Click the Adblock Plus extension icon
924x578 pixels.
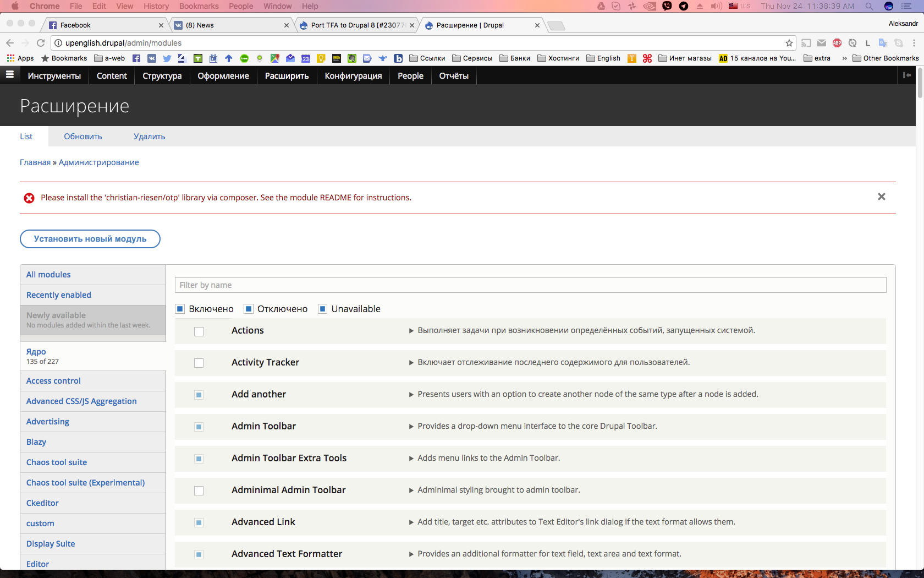click(837, 43)
